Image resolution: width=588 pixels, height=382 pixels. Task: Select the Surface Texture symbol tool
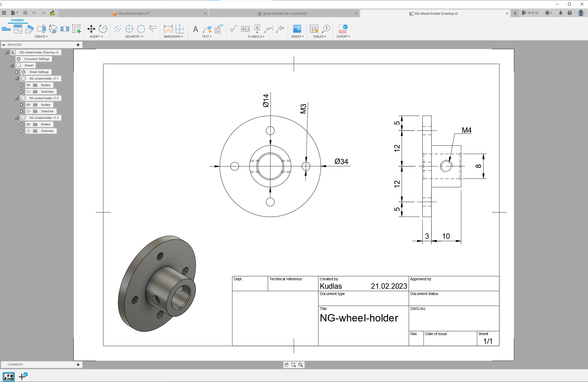pyautogui.click(x=234, y=29)
